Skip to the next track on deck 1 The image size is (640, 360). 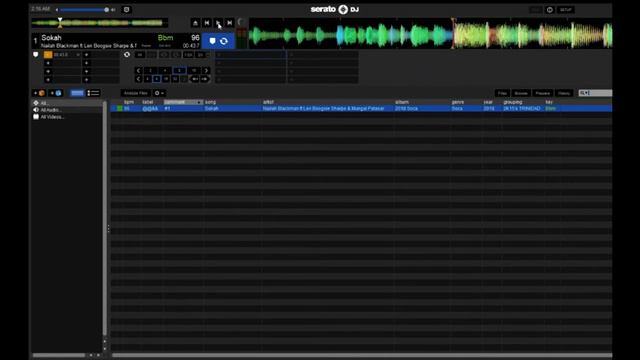click(x=229, y=23)
